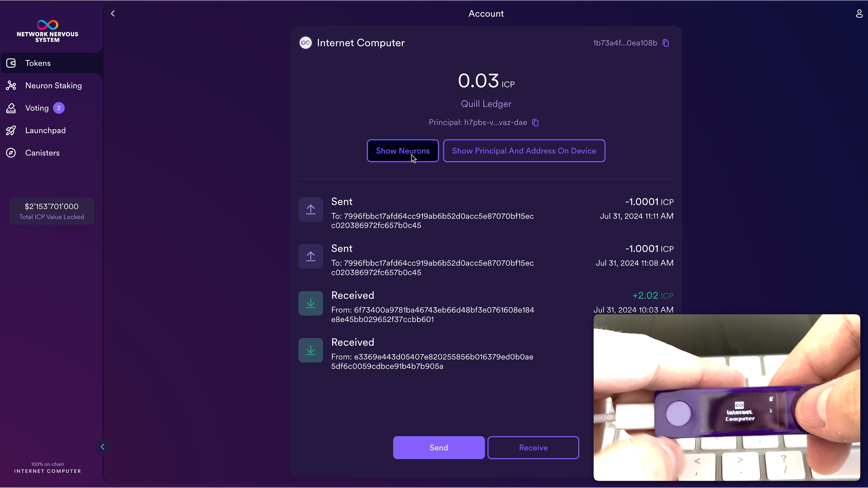Copy the principal h7pbs-v...vaz-dae
This screenshot has height=488, width=868.
pyautogui.click(x=535, y=123)
